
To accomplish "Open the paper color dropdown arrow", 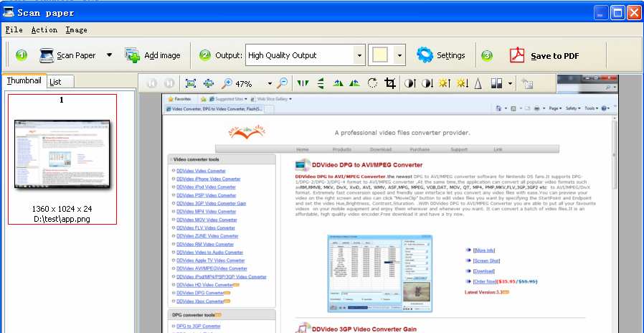I will [x=399, y=55].
